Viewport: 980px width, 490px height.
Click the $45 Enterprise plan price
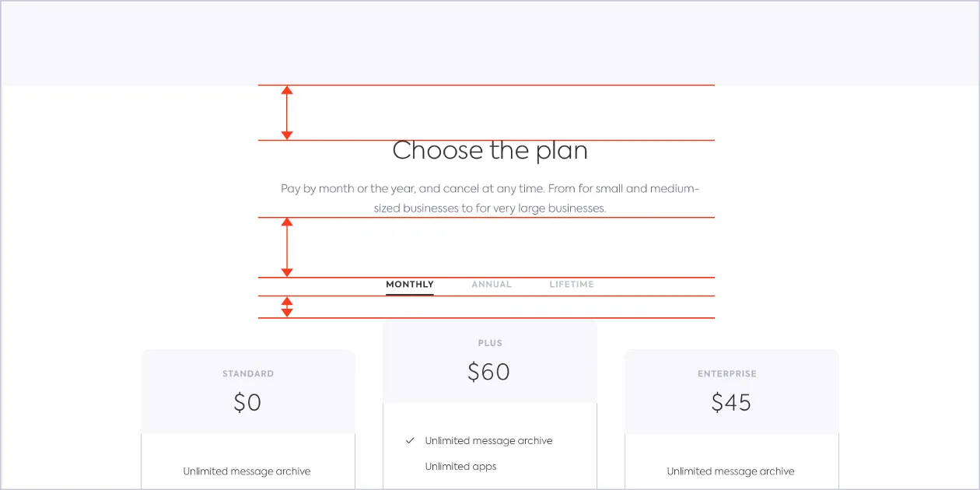coord(731,402)
